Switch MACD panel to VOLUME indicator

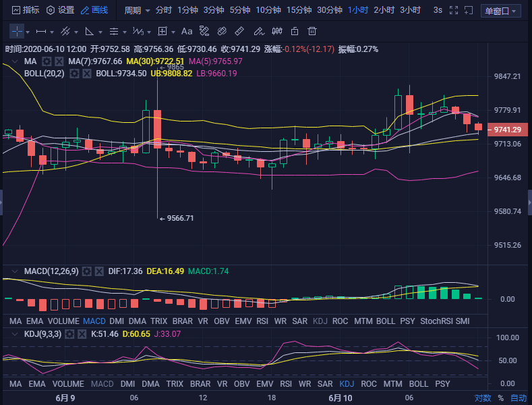point(63,321)
